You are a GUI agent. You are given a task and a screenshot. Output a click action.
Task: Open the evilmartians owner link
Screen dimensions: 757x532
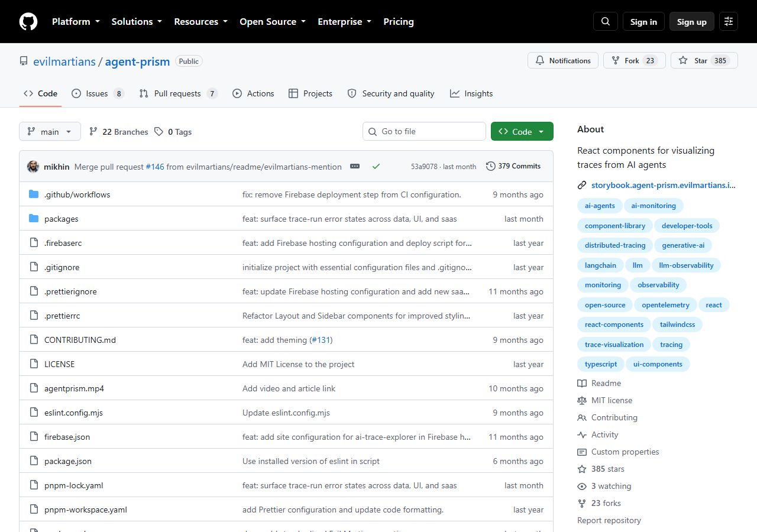click(x=64, y=61)
